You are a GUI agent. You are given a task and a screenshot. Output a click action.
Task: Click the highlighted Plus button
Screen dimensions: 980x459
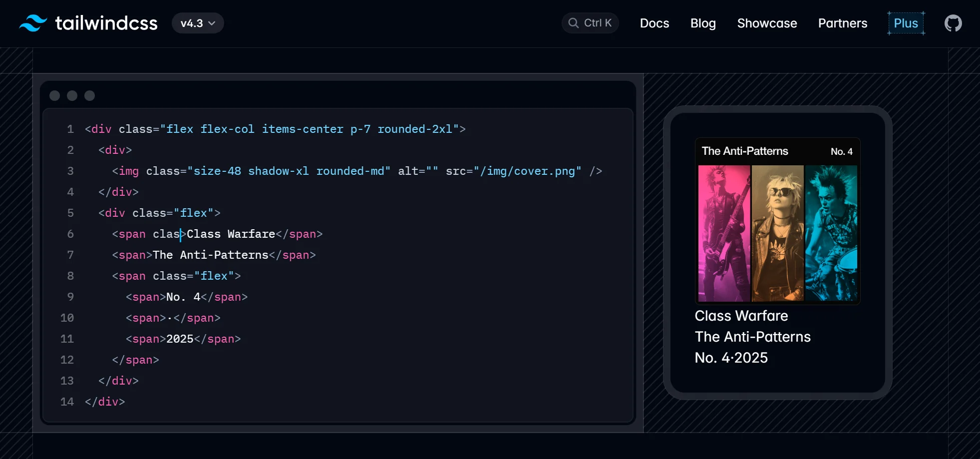point(906,23)
